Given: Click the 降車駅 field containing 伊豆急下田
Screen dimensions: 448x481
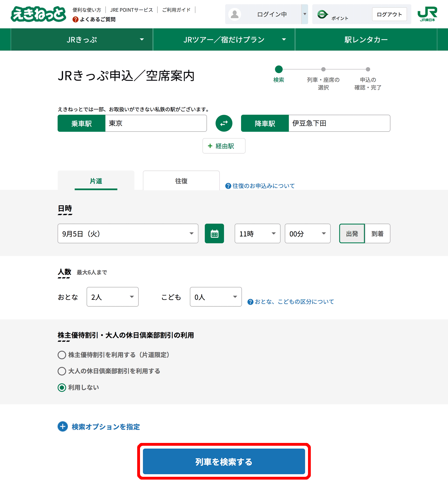Looking at the screenshot, I should (x=339, y=123).
